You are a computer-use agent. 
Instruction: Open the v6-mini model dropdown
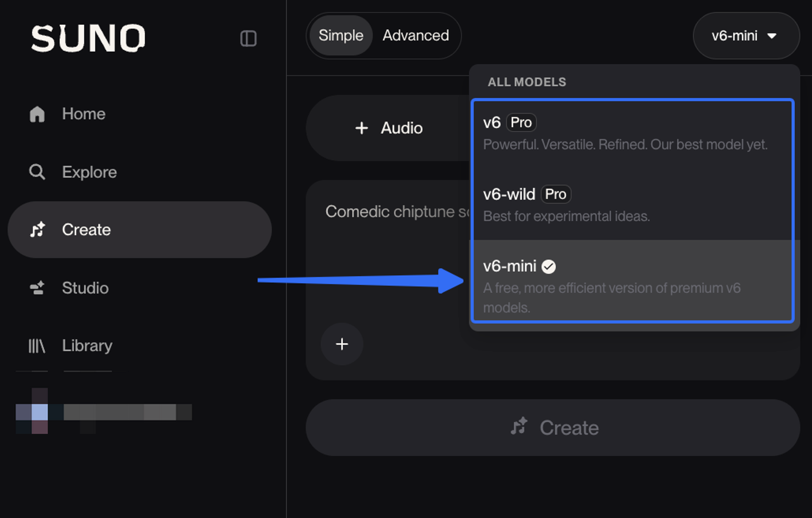[746, 36]
